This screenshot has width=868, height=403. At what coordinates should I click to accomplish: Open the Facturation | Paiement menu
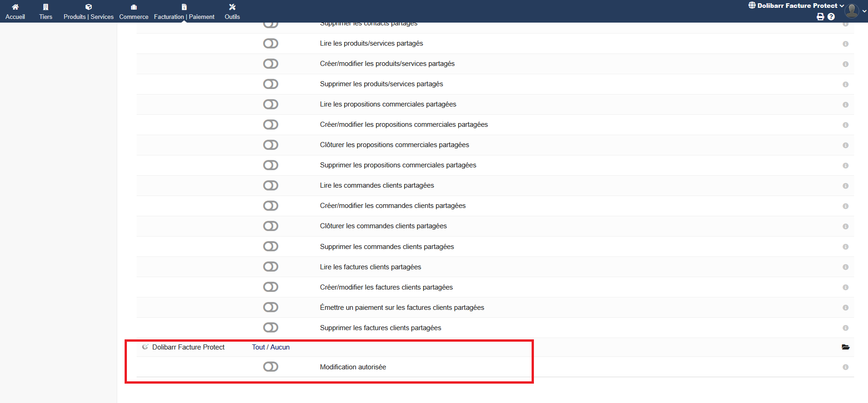click(184, 12)
